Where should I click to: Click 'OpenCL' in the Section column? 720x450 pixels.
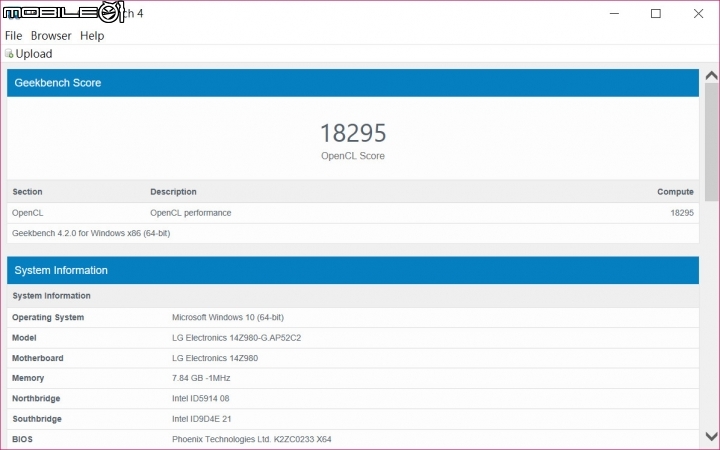pos(28,213)
